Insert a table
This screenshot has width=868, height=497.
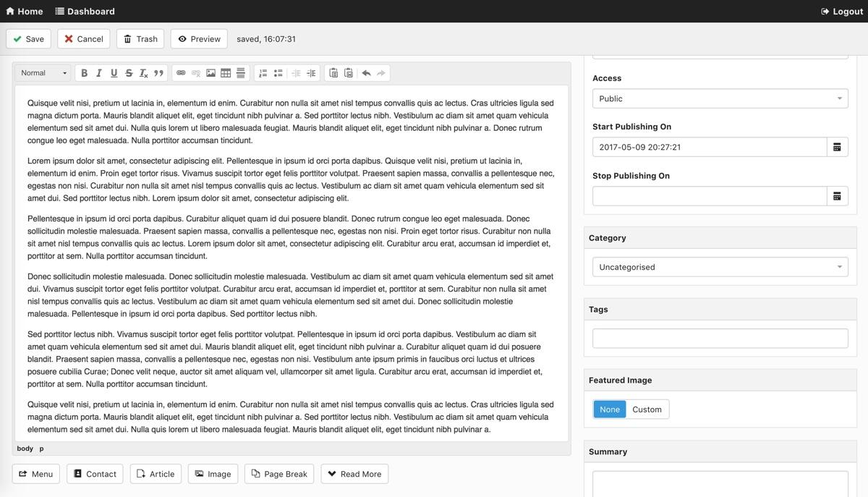click(x=226, y=73)
